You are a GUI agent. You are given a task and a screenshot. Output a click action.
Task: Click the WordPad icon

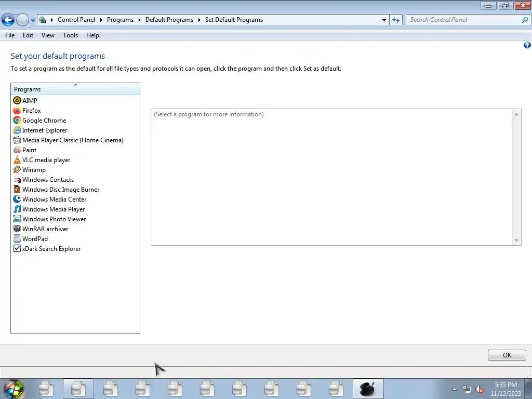(17, 238)
